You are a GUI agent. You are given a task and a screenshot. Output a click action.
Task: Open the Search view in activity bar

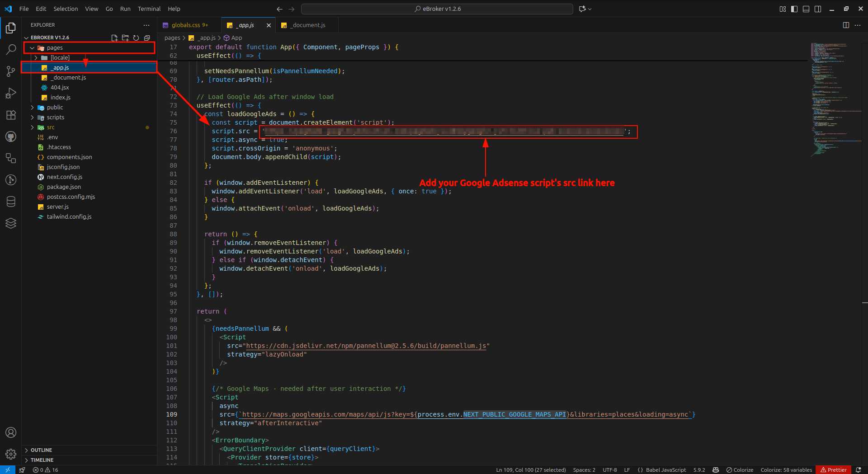(x=11, y=50)
